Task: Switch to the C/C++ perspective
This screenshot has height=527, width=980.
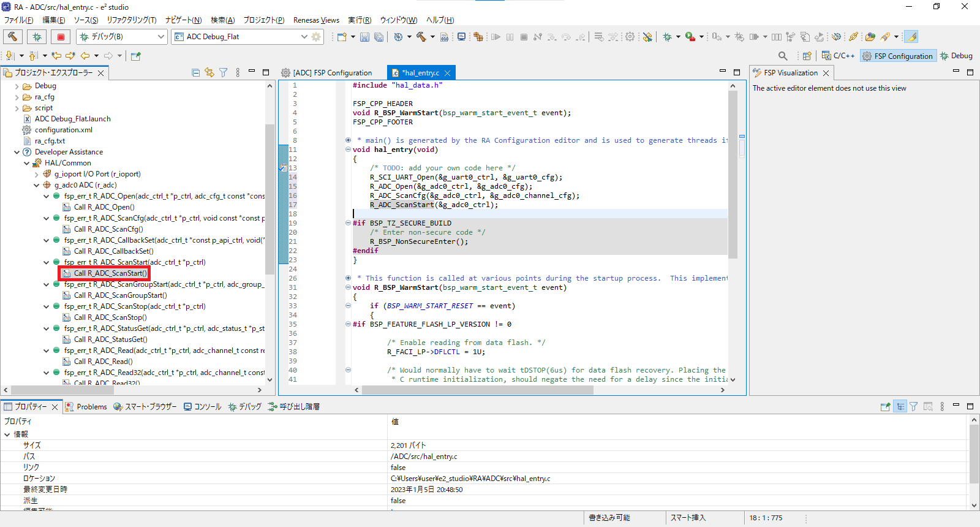Action: (839, 56)
